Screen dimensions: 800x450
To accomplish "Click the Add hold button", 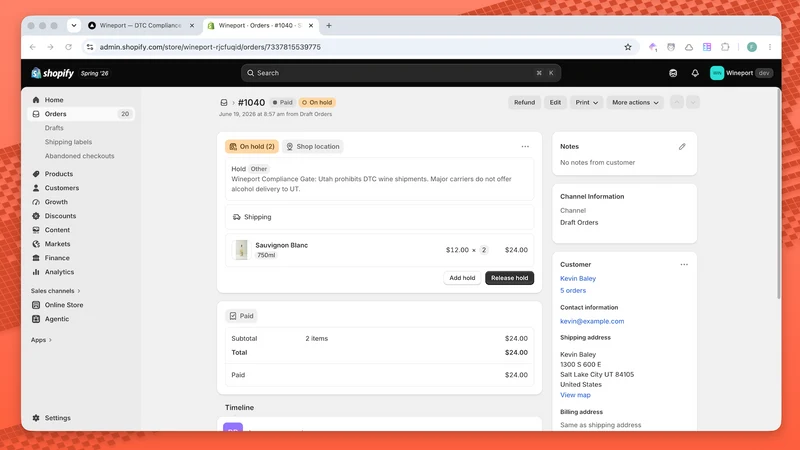I will pyautogui.click(x=462, y=278).
